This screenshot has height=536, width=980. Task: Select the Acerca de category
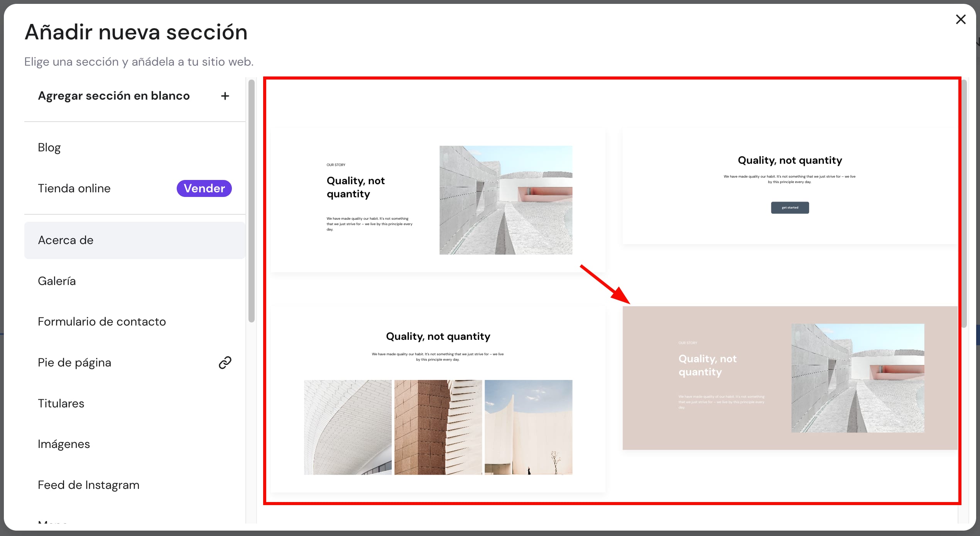[x=66, y=240]
